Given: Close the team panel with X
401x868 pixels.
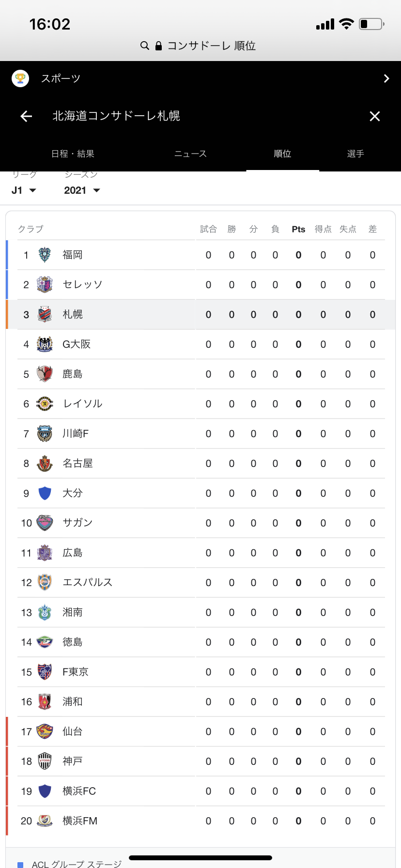Looking at the screenshot, I should pyautogui.click(x=374, y=116).
